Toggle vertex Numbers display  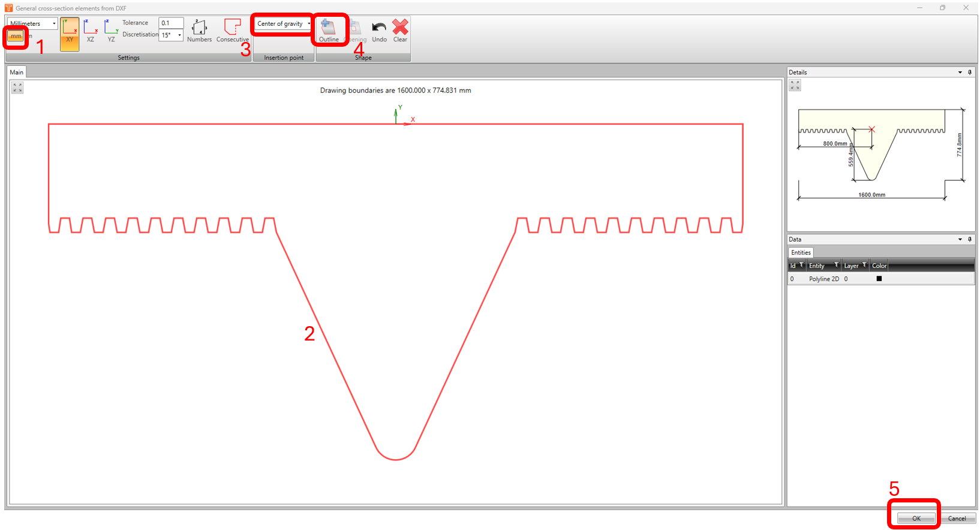click(199, 31)
